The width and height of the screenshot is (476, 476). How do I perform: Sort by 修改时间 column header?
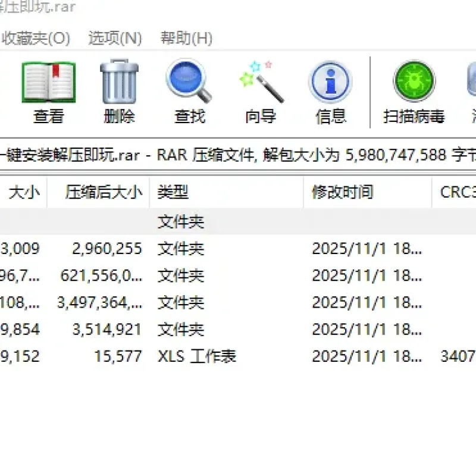(368, 192)
